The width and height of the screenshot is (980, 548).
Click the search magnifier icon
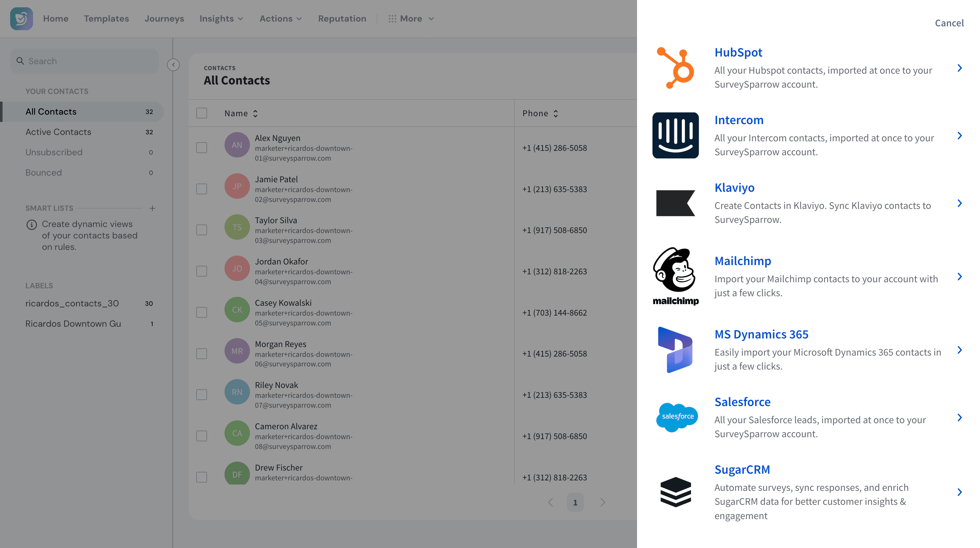click(20, 61)
